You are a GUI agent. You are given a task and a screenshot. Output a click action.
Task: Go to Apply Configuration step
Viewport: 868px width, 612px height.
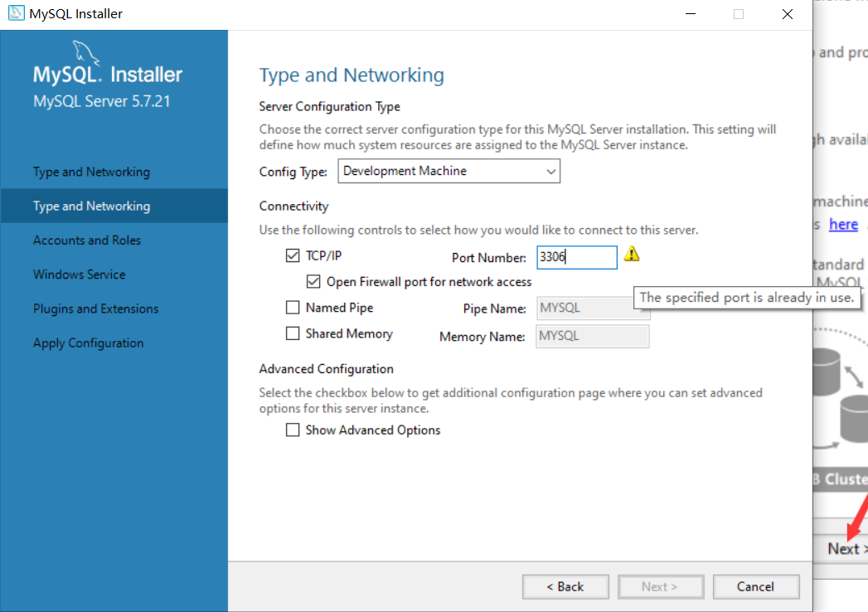(x=89, y=342)
